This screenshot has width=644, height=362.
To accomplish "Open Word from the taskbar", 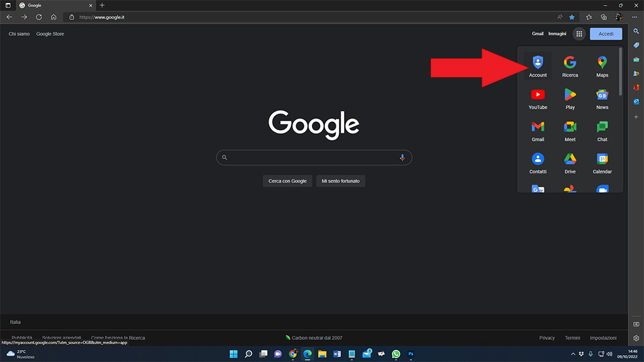I will [x=337, y=354].
